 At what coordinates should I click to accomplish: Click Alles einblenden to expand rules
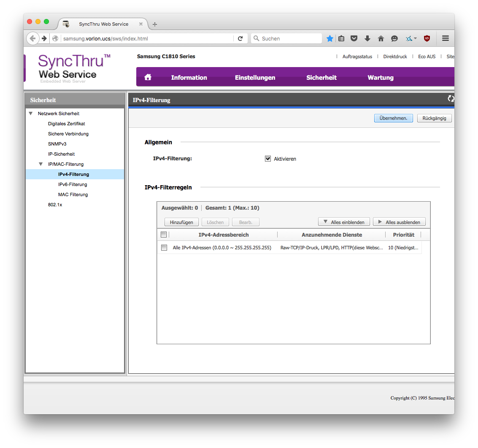click(344, 222)
